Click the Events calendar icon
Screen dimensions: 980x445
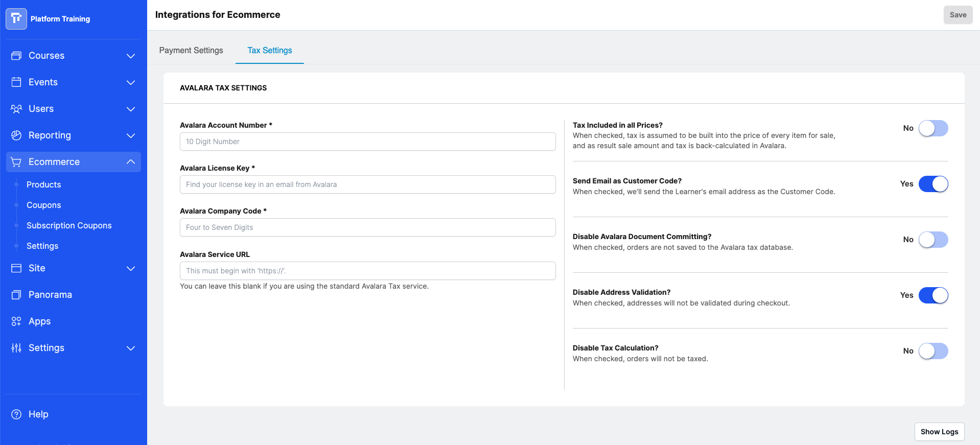[16, 82]
